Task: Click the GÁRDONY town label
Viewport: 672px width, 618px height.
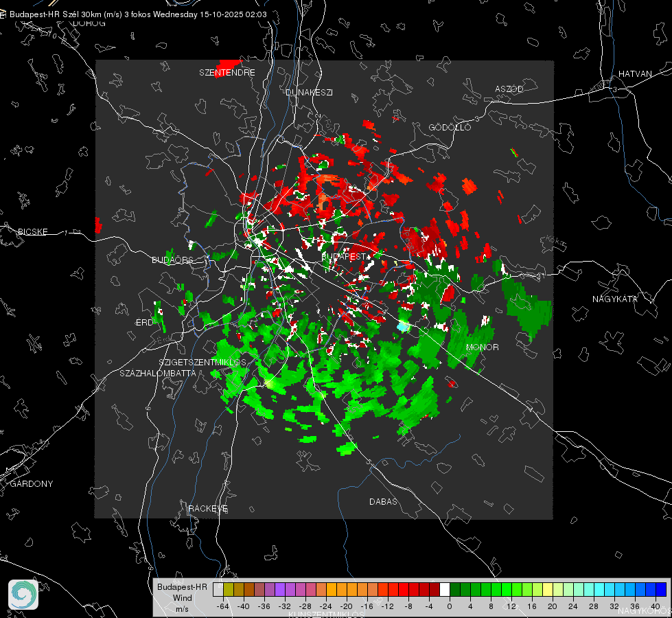Action: click(32, 484)
